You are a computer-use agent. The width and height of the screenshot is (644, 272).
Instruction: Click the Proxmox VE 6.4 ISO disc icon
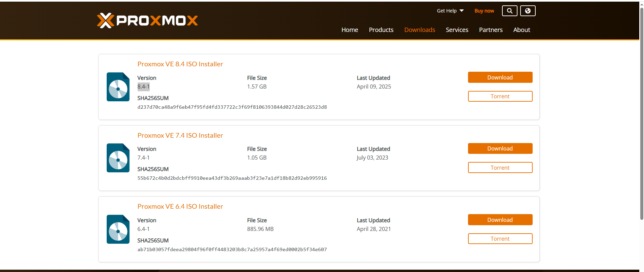tap(118, 229)
